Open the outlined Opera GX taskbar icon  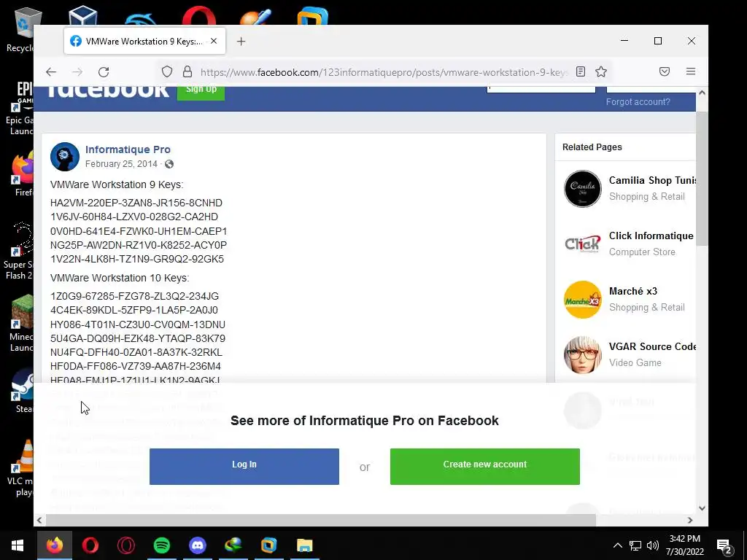pos(125,545)
